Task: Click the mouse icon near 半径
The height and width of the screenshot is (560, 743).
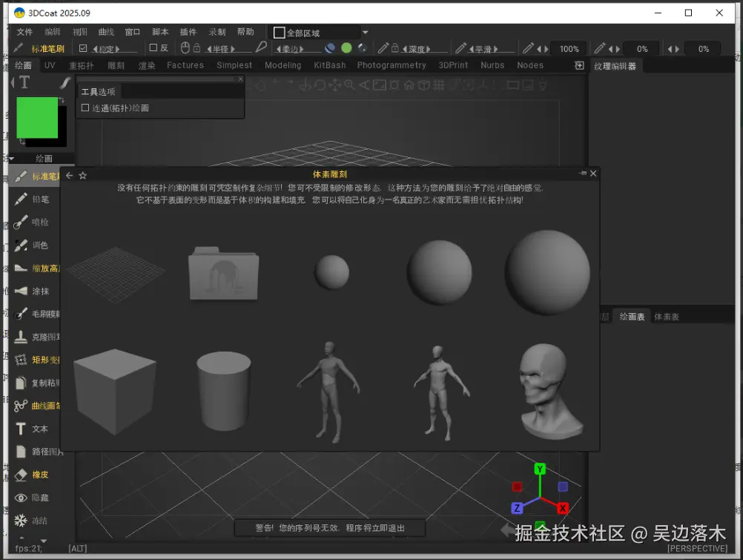Action: (185, 48)
